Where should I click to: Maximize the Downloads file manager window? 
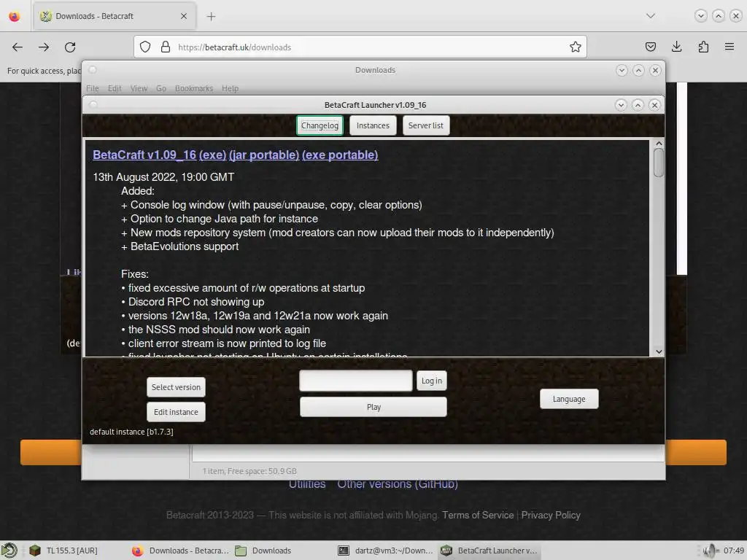click(638, 71)
